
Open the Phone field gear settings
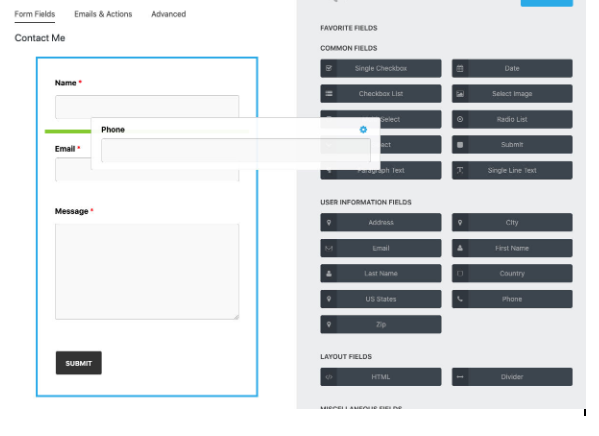[363, 130]
